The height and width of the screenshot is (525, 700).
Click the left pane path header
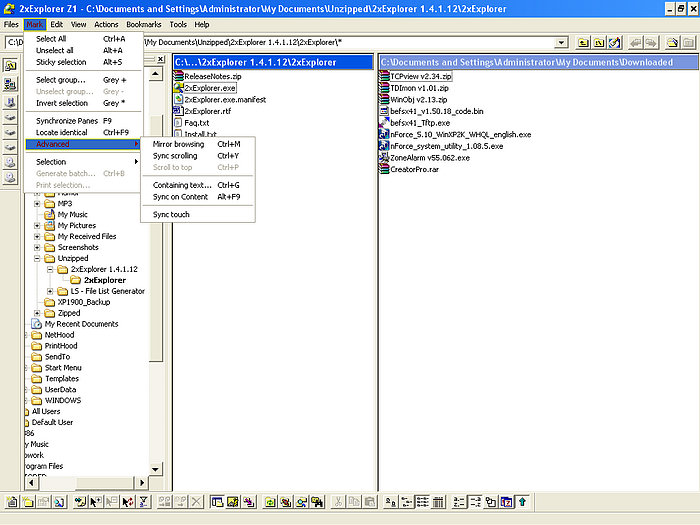click(273, 62)
